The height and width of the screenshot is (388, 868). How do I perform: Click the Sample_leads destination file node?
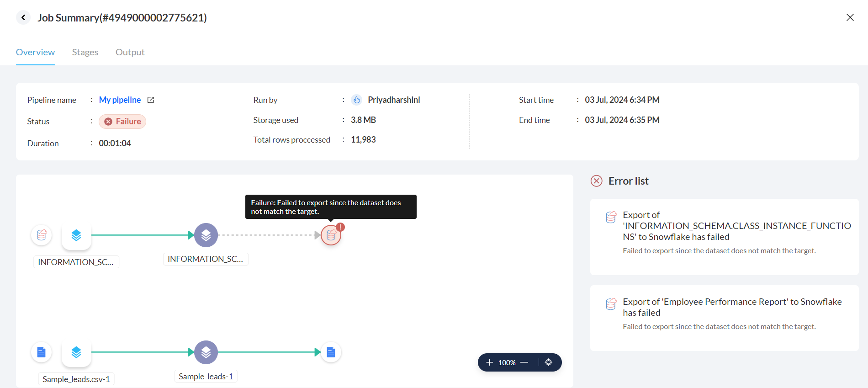click(331, 352)
